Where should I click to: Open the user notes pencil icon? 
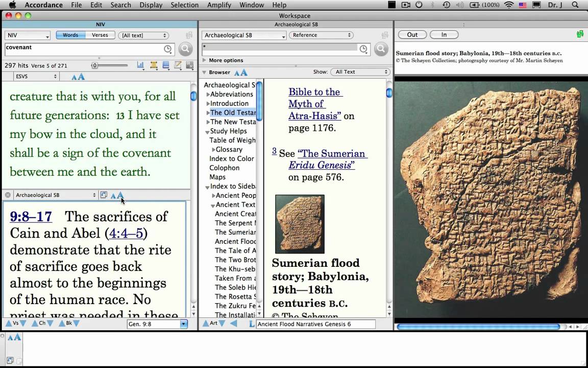pyautogui.click(x=178, y=65)
